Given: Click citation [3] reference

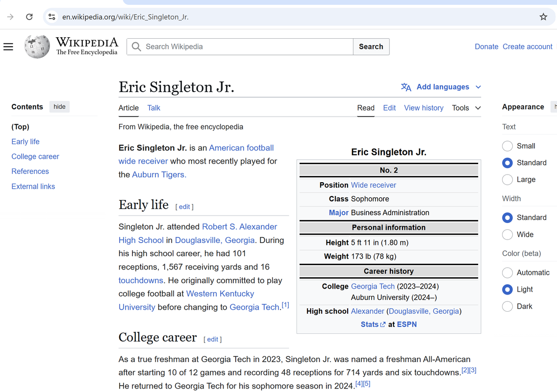Looking at the screenshot, I should [x=473, y=370].
